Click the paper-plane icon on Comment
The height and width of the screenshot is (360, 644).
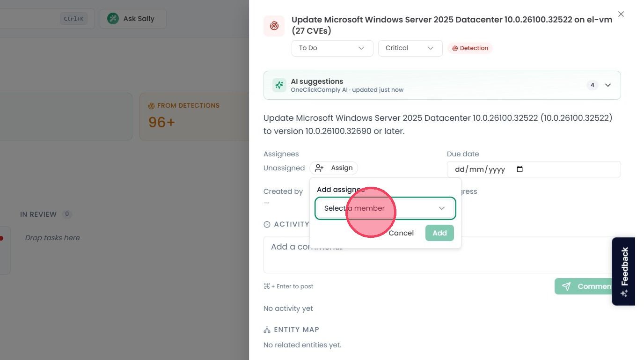tap(566, 287)
